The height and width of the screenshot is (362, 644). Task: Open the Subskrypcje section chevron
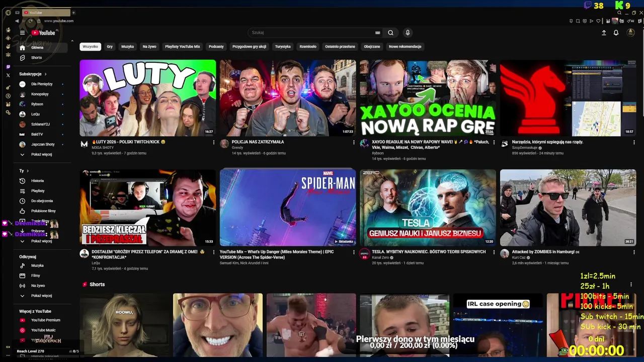pos(45,74)
